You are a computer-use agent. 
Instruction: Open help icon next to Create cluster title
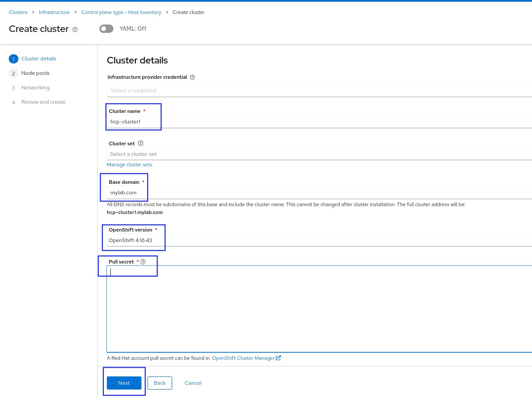click(75, 29)
